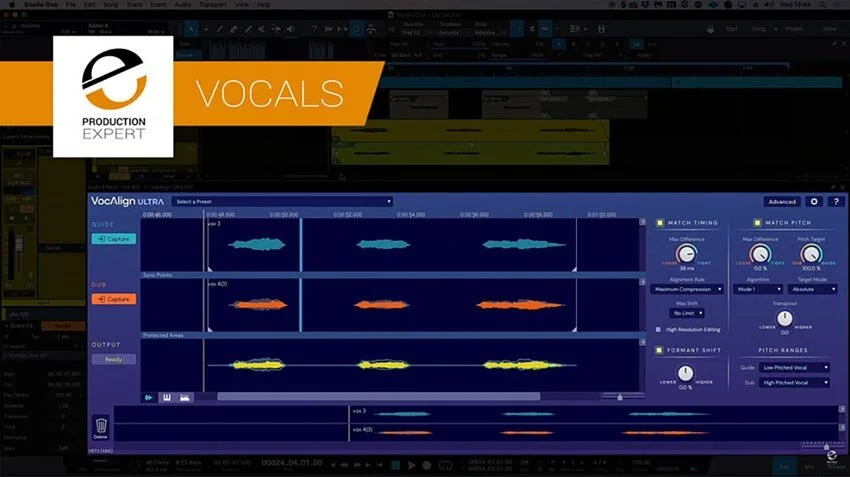Toggle Loop in Studio One transport
The height and width of the screenshot is (477, 850).
point(446,465)
